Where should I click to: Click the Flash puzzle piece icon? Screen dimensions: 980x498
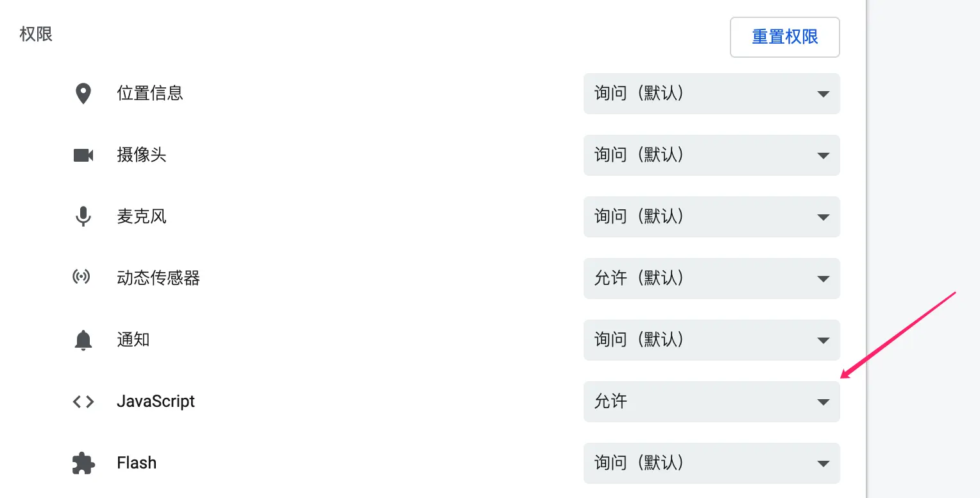(83, 463)
